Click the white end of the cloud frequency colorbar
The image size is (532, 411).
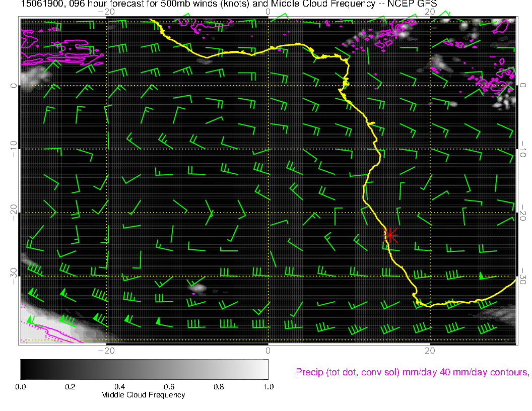264,369
